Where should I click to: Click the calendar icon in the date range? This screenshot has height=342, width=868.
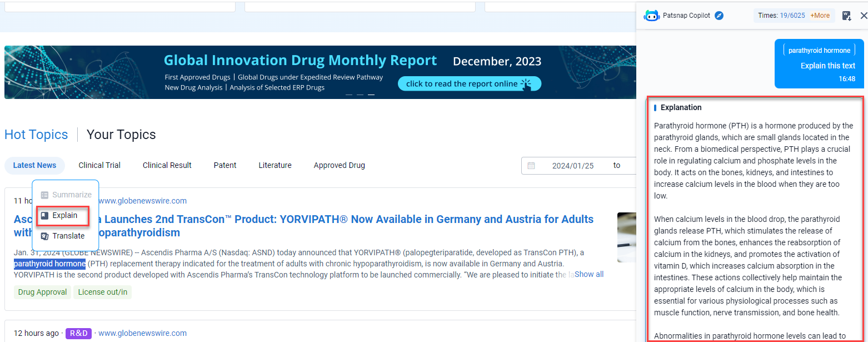tap(531, 166)
